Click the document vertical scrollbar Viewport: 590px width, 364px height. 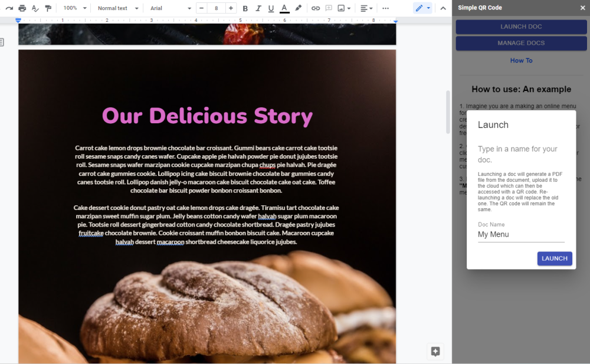point(448,112)
